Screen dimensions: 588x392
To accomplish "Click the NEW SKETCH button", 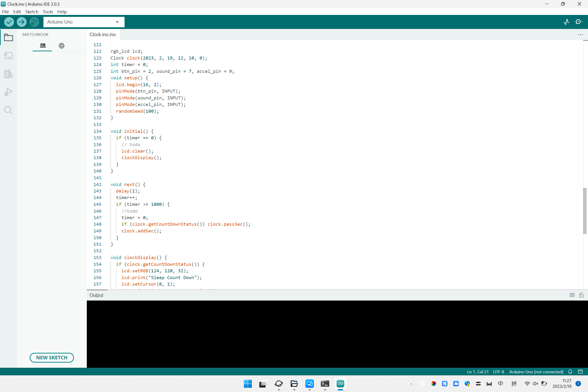I will (x=52, y=357).
